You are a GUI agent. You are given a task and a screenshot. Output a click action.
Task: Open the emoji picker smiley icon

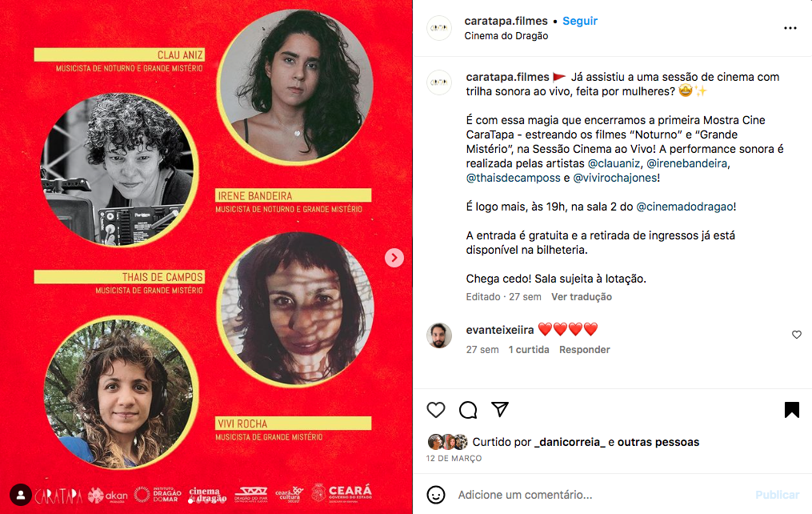click(436, 494)
